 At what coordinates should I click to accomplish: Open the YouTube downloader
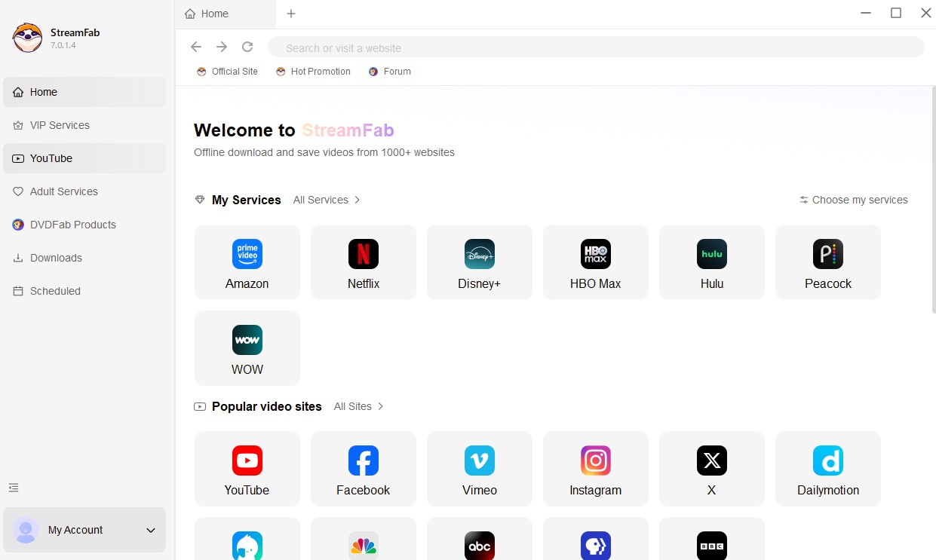point(247,468)
